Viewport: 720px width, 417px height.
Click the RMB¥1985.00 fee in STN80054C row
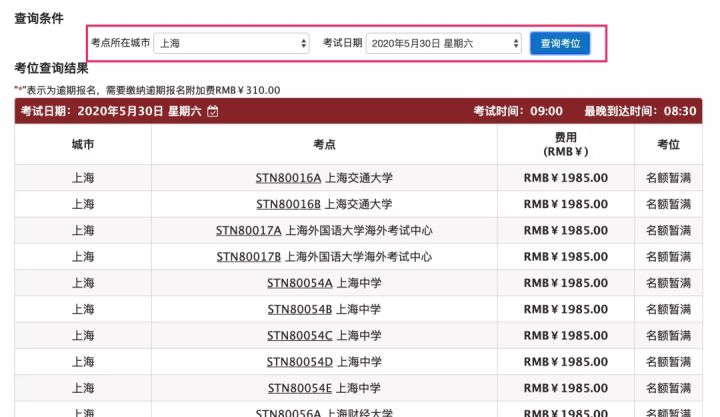(x=566, y=335)
